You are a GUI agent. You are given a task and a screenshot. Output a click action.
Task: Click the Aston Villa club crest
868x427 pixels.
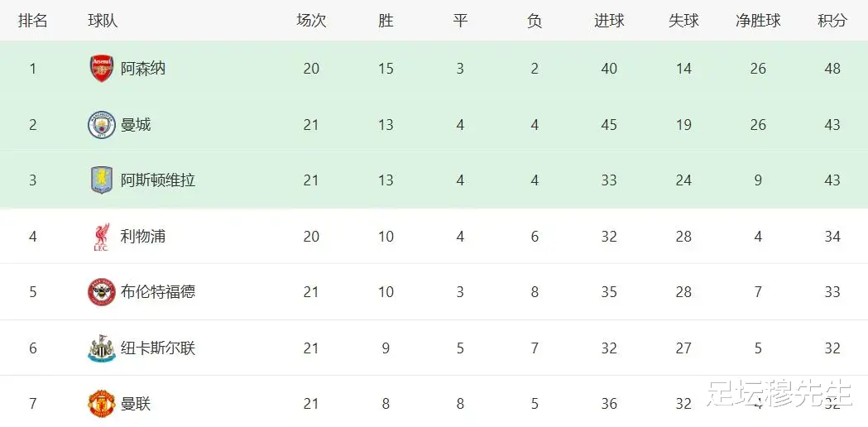pyautogui.click(x=101, y=180)
